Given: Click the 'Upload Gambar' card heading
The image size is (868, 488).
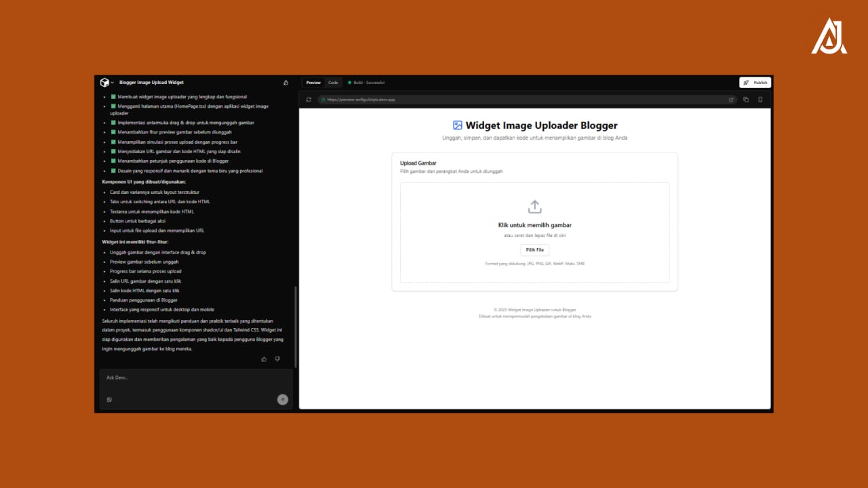Looking at the screenshot, I should click(418, 163).
